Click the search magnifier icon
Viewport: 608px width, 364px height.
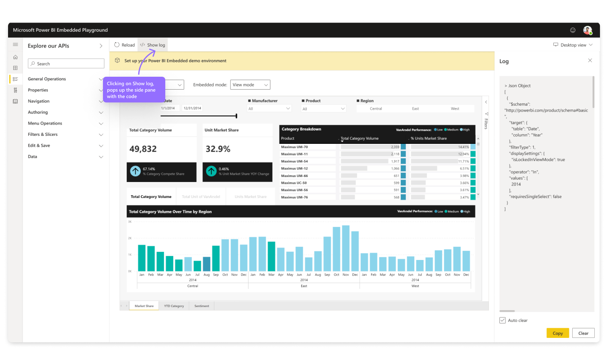(x=33, y=63)
